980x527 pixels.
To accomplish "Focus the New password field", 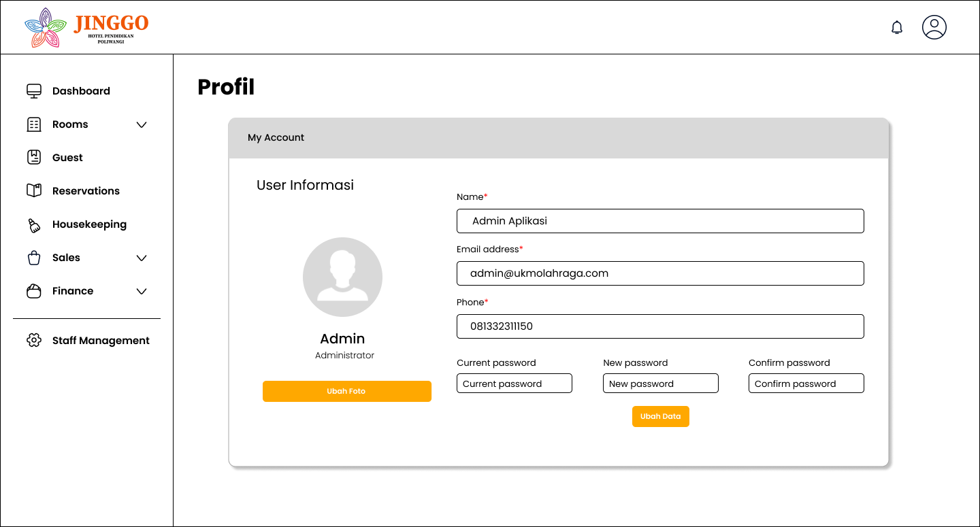I will coord(661,384).
